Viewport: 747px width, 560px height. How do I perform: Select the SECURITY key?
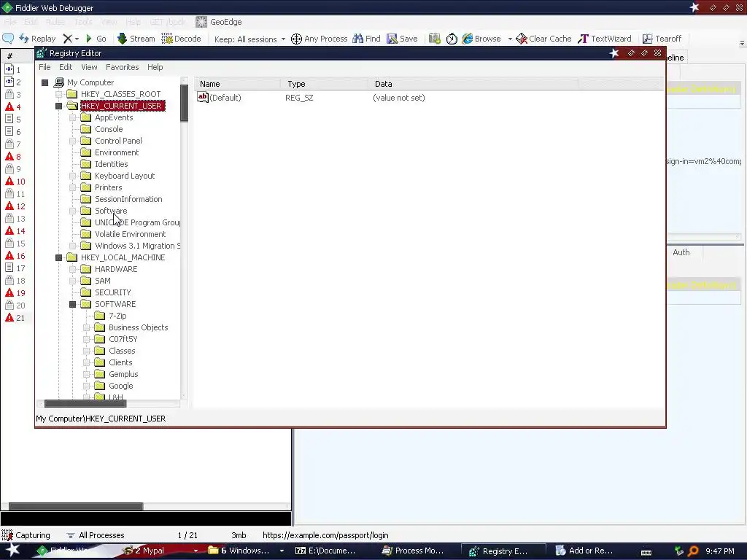[112, 292]
